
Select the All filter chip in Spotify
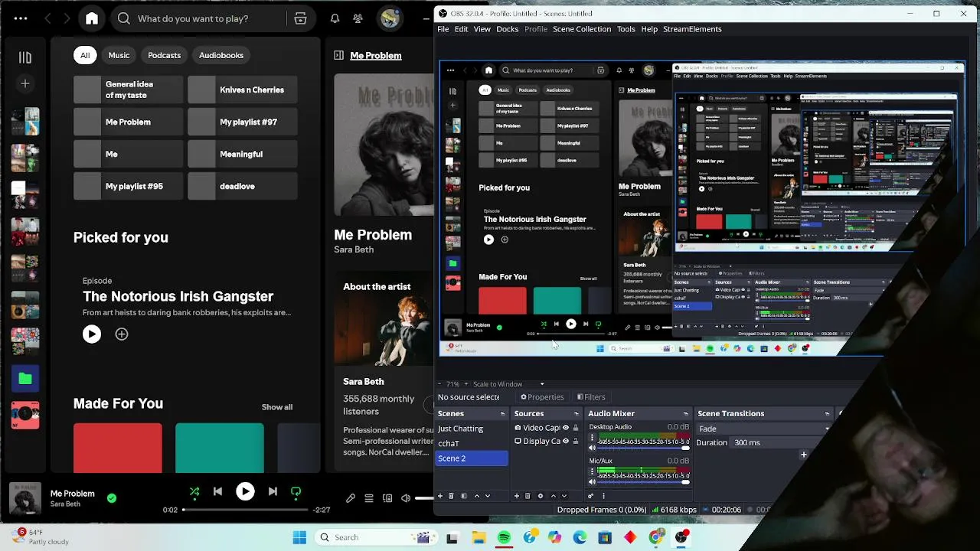(85, 55)
